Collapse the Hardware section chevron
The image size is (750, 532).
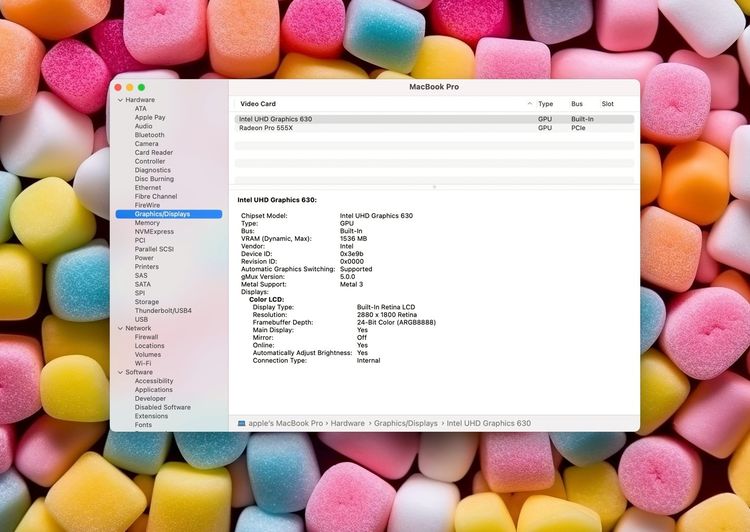tap(121, 100)
